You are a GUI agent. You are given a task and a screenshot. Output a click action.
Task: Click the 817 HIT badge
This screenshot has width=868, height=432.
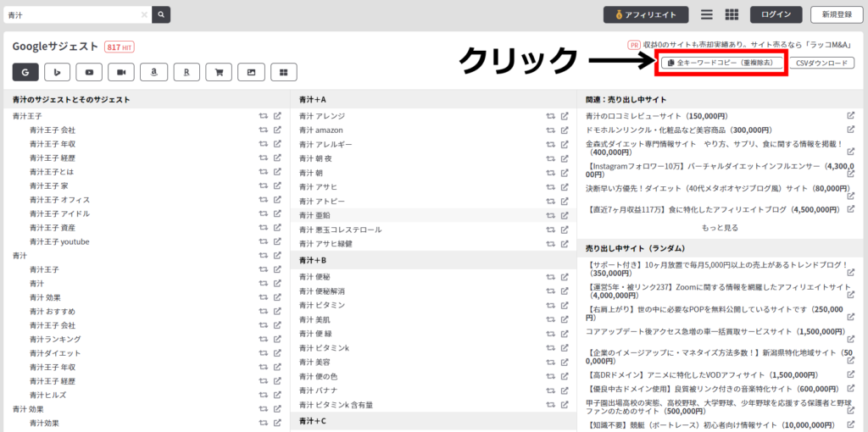(x=119, y=47)
